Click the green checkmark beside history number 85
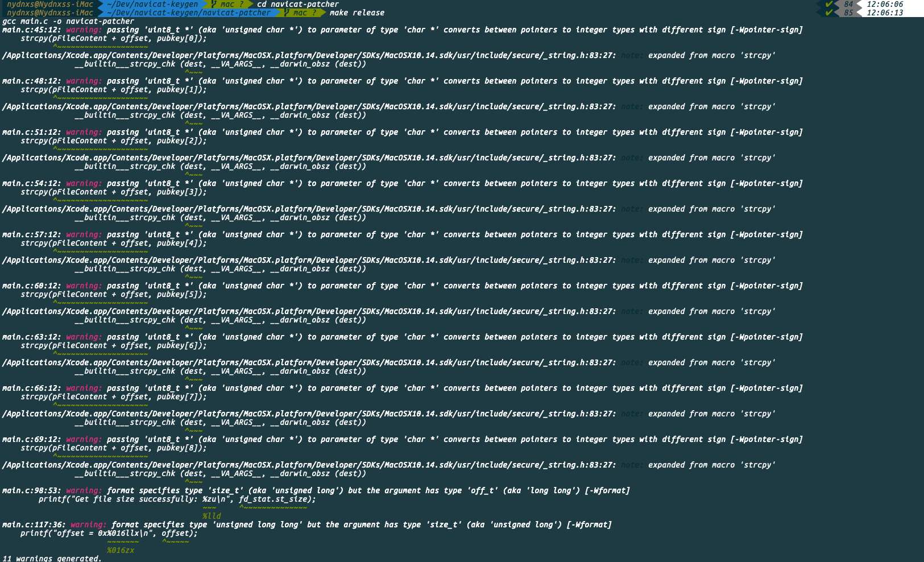Image resolution: width=924 pixels, height=562 pixels. coord(828,13)
